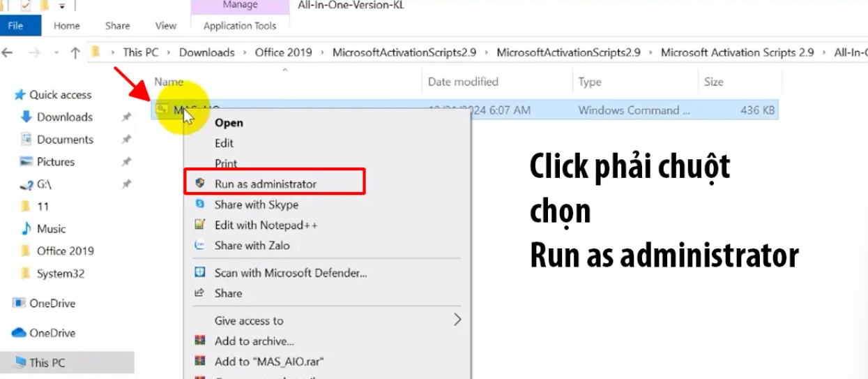Open the File ribbon tab
Screen dimensions: 868x379
coord(15,26)
